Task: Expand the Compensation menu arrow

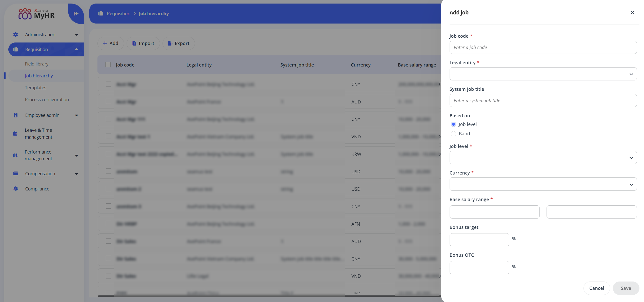Action: (76, 174)
